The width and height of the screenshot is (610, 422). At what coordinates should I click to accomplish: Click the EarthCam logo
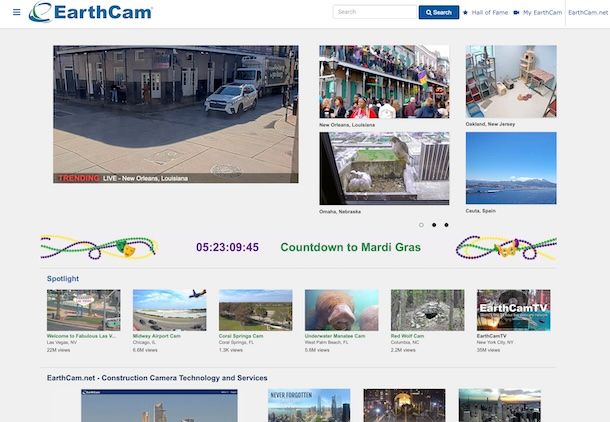(x=91, y=12)
